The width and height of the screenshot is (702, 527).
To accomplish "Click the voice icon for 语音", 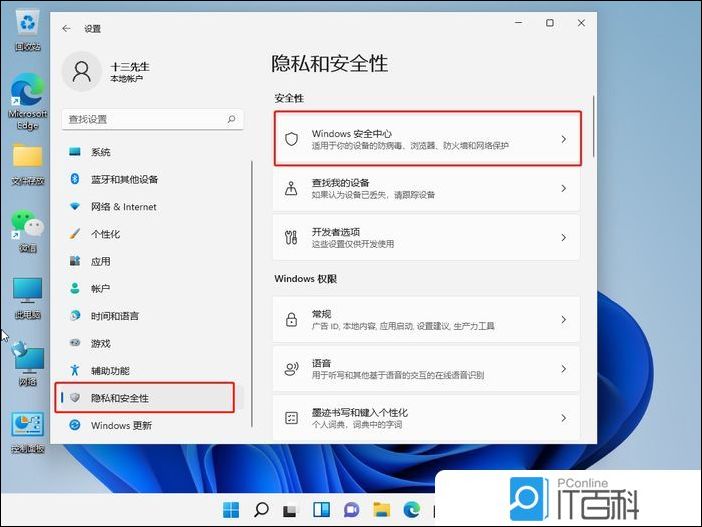I will click(291, 369).
